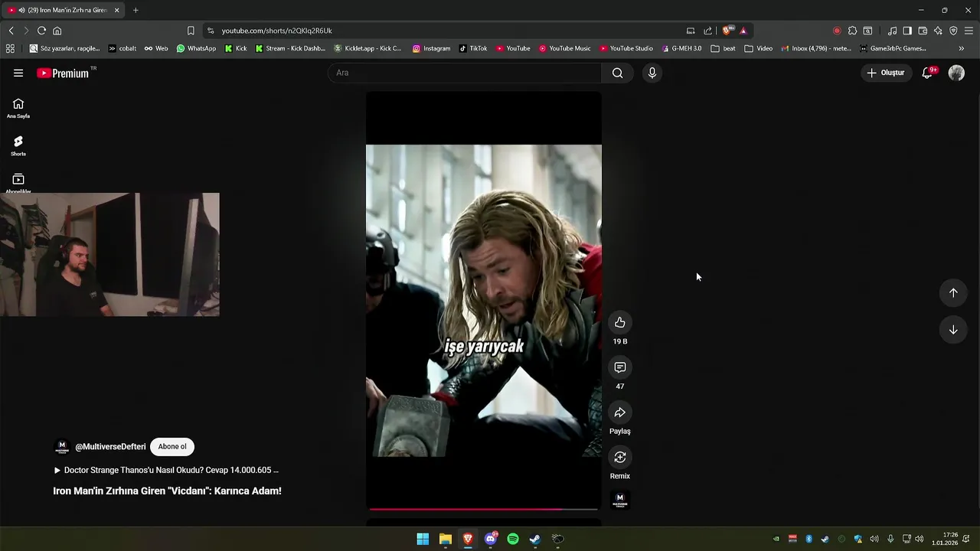Viewport: 980px width, 551px height.
Task: Toggle the tray microphone icon
Action: click(890, 539)
